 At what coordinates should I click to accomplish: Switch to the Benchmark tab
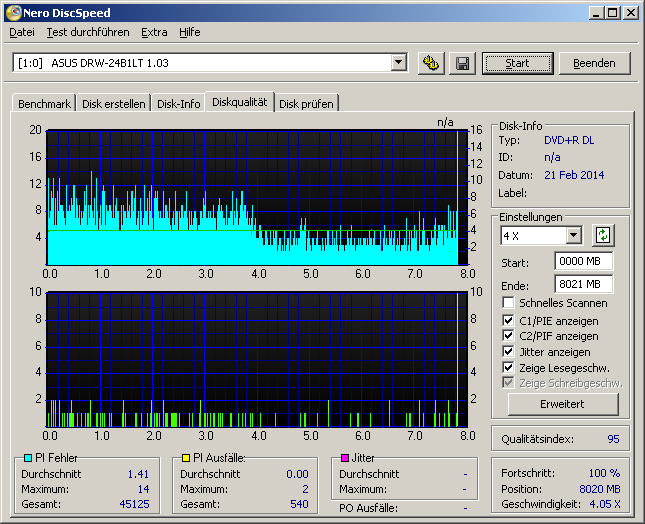[44, 104]
